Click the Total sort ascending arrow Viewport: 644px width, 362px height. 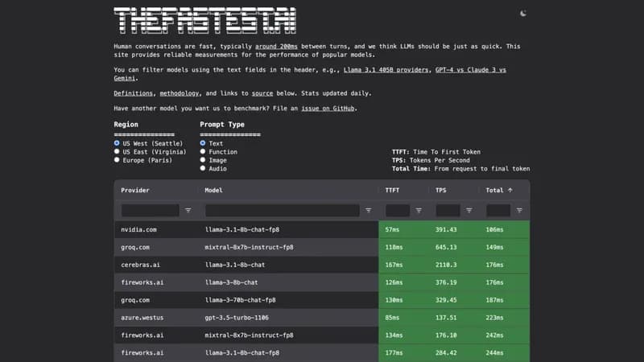coord(510,190)
